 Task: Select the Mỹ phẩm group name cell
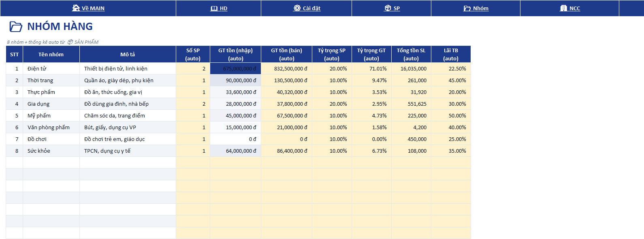coord(51,116)
